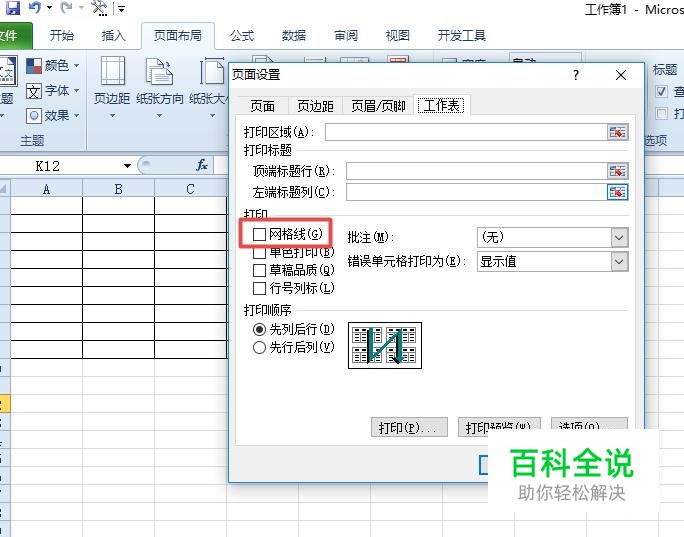Click the 选项 button in the dialog
The width and height of the screenshot is (684, 537).
[589, 424]
